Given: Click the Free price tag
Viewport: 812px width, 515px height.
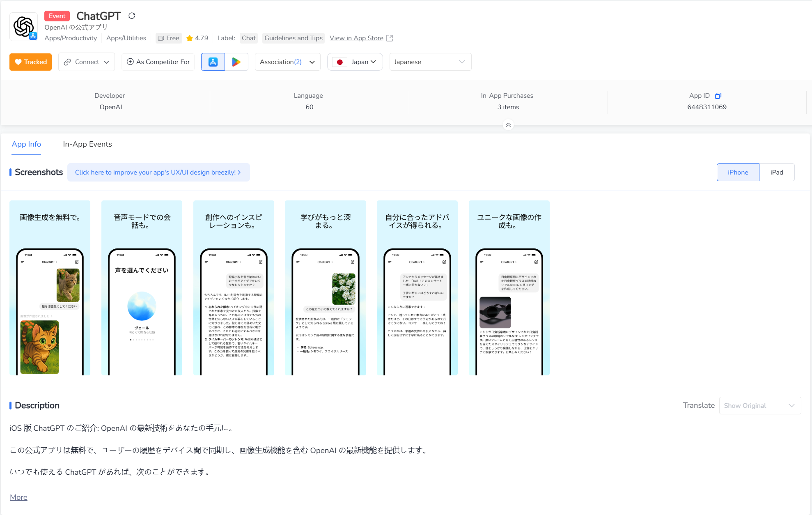Looking at the screenshot, I should coord(168,38).
